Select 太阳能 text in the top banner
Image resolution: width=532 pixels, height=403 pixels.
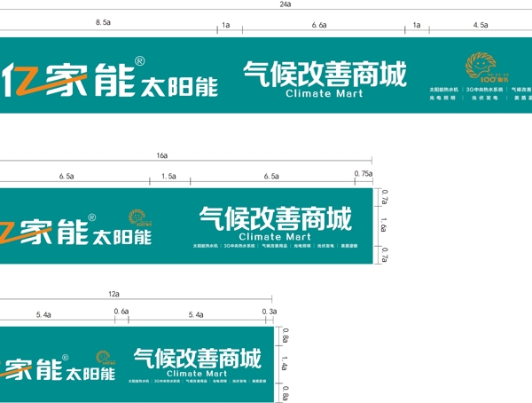[x=179, y=87]
